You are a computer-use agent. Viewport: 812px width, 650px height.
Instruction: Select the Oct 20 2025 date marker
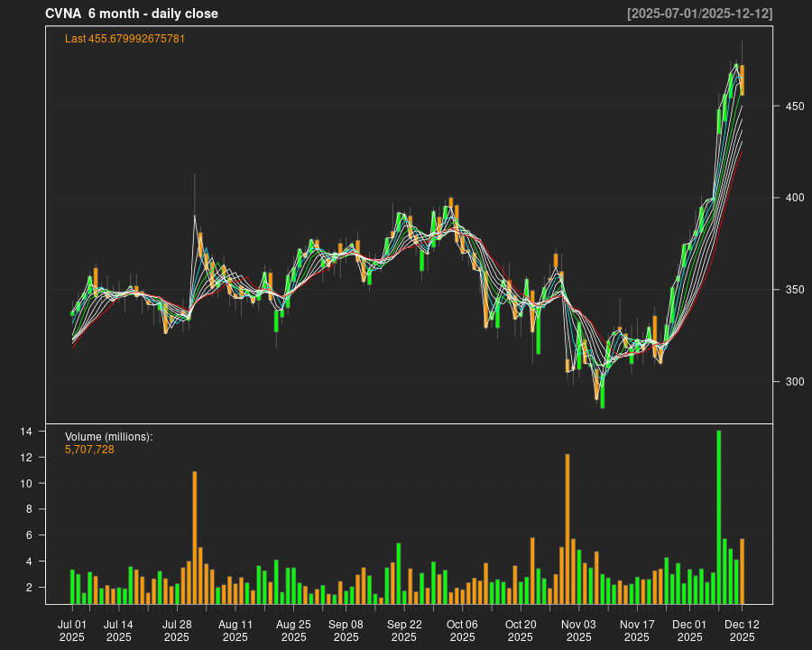(521, 630)
